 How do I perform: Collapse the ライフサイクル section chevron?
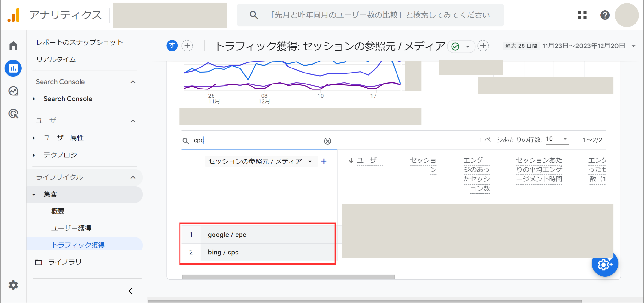coord(133,177)
